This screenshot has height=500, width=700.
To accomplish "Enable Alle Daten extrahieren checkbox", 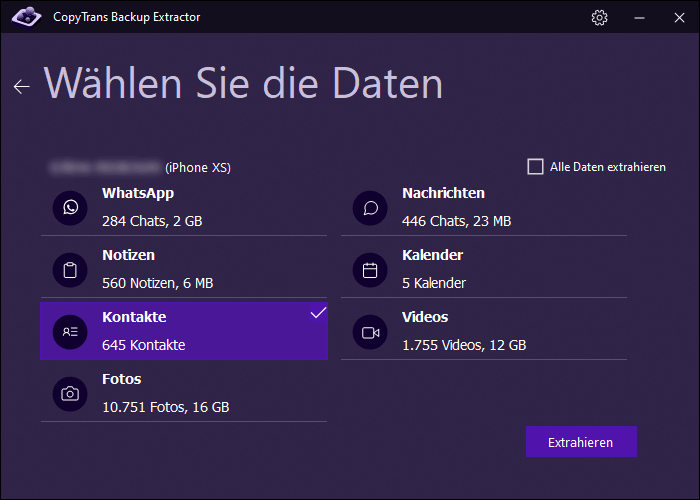I will (x=535, y=167).
